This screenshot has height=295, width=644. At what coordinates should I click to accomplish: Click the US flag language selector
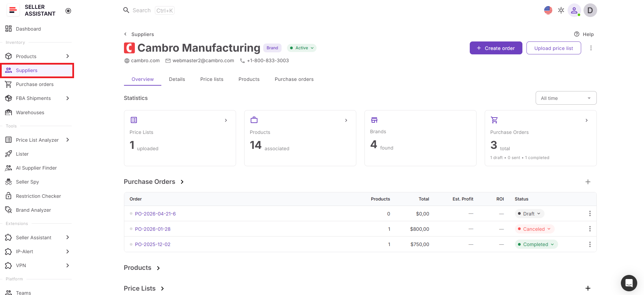point(548,10)
